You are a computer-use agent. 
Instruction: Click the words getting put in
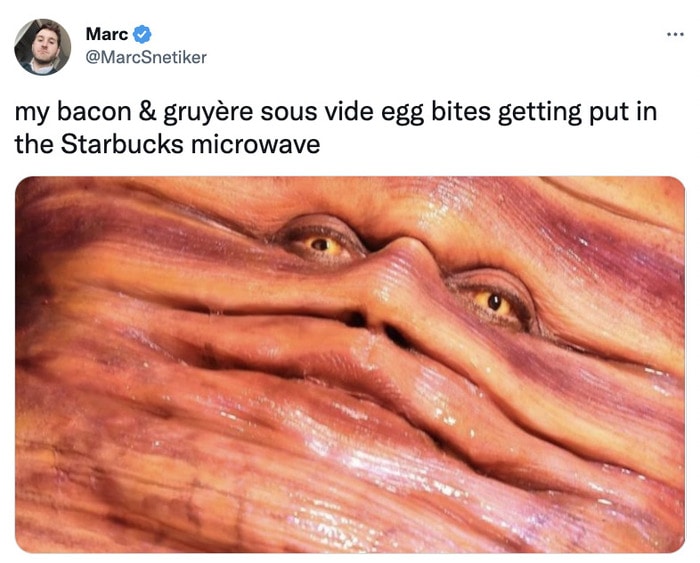click(x=577, y=113)
